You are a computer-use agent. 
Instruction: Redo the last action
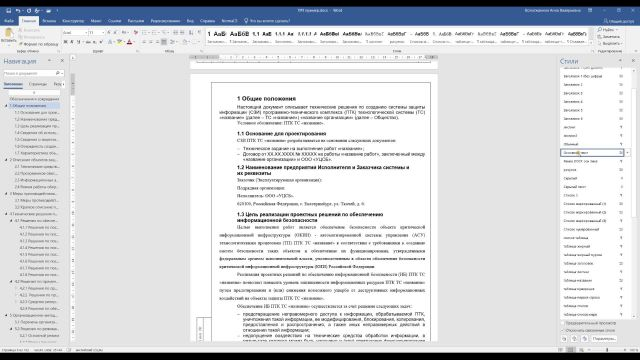29,11
